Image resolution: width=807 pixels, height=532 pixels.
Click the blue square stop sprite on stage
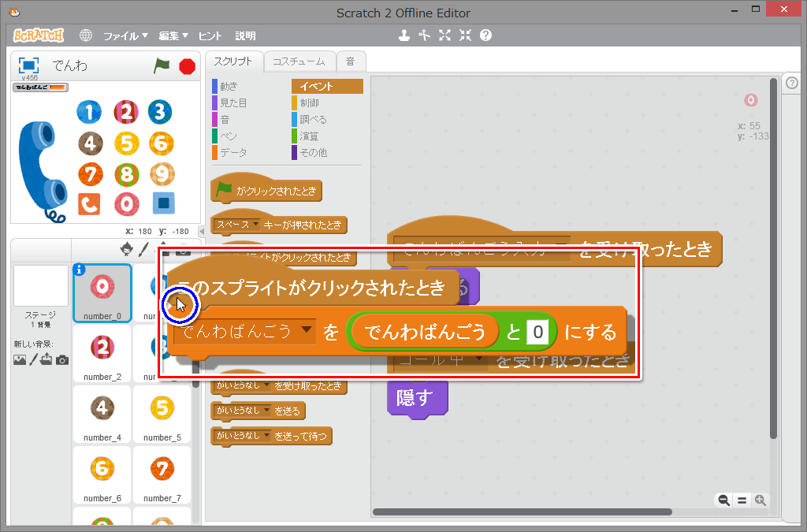pyautogui.click(x=164, y=203)
